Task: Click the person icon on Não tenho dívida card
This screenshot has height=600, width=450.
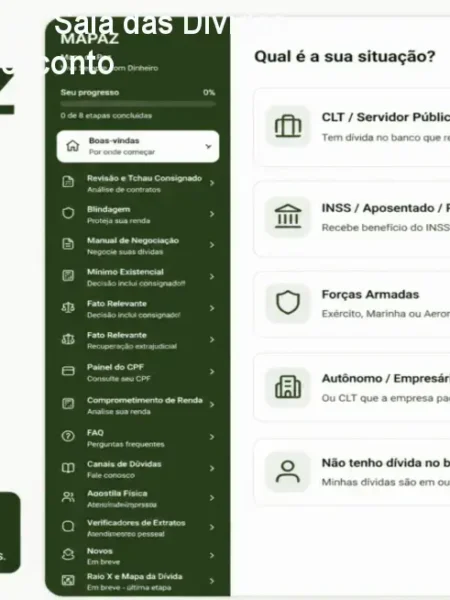Action: [x=288, y=471]
